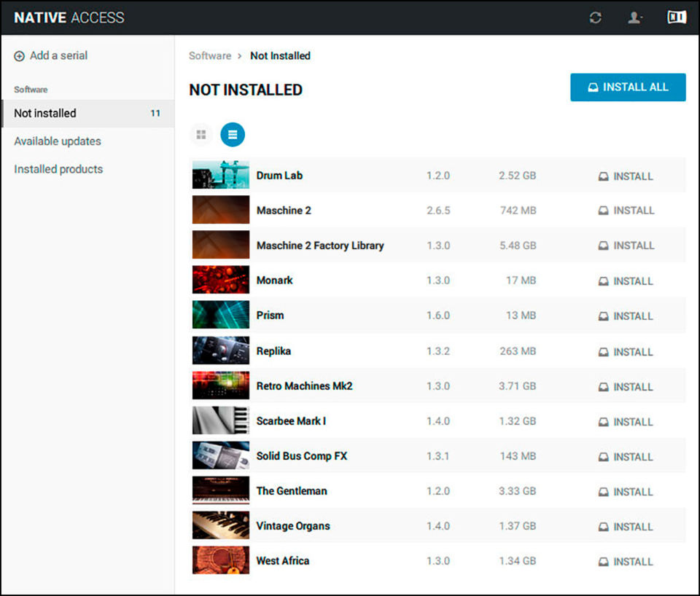Click the refresh icon in header

click(x=596, y=18)
